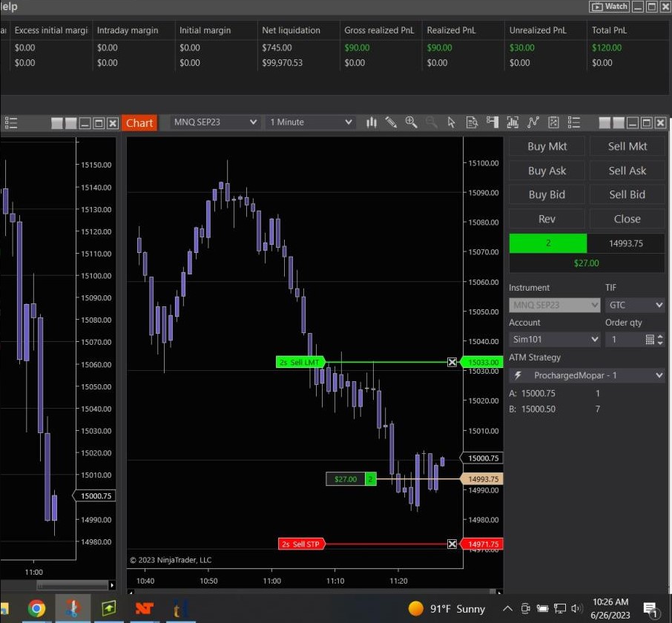Image resolution: width=672 pixels, height=623 pixels.
Task: Open the ProchargedMopar ATM Strategy dropdown
Action: pyautogui.click(x=587, y=376)
